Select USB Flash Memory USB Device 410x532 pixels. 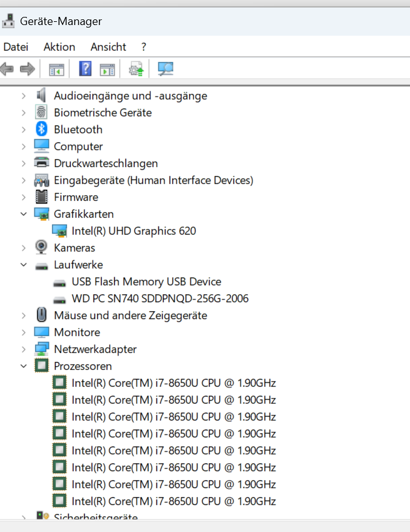pos(146,282)
